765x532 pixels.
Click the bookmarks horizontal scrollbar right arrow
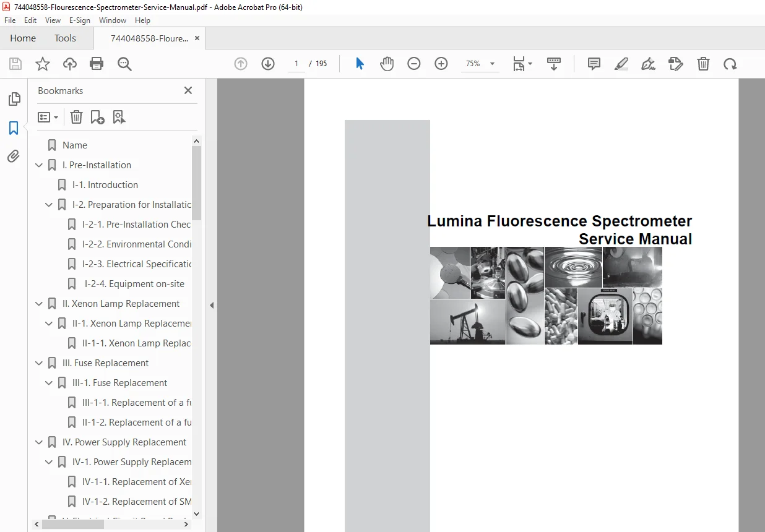point(186,524)
